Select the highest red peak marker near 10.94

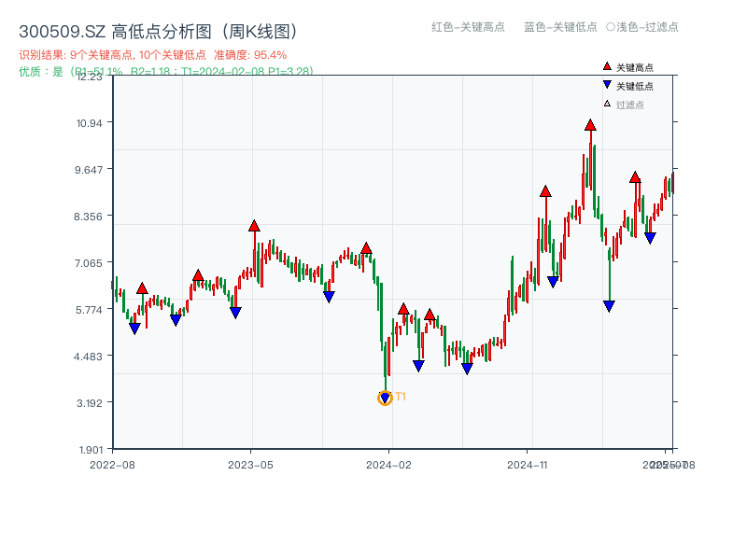[590, 125]
